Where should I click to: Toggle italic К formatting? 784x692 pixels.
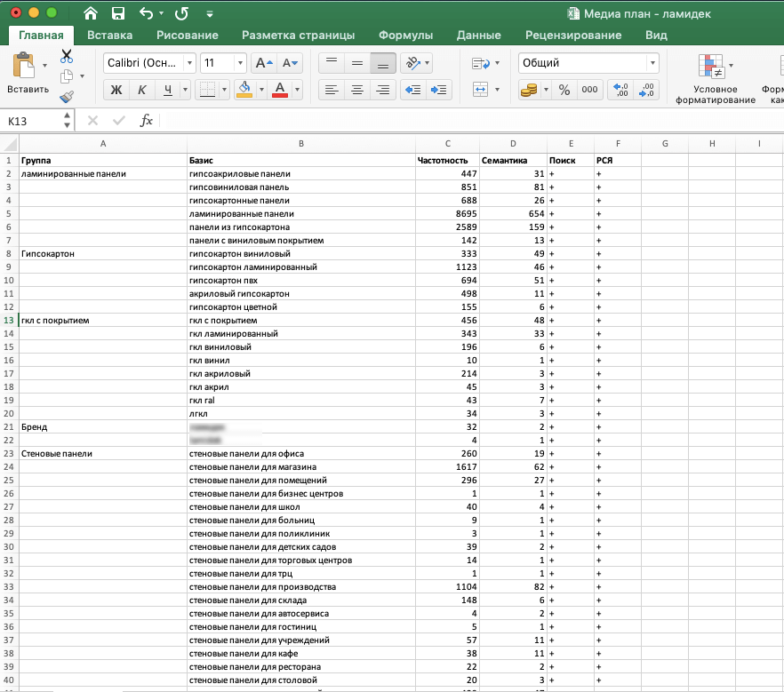141,90
